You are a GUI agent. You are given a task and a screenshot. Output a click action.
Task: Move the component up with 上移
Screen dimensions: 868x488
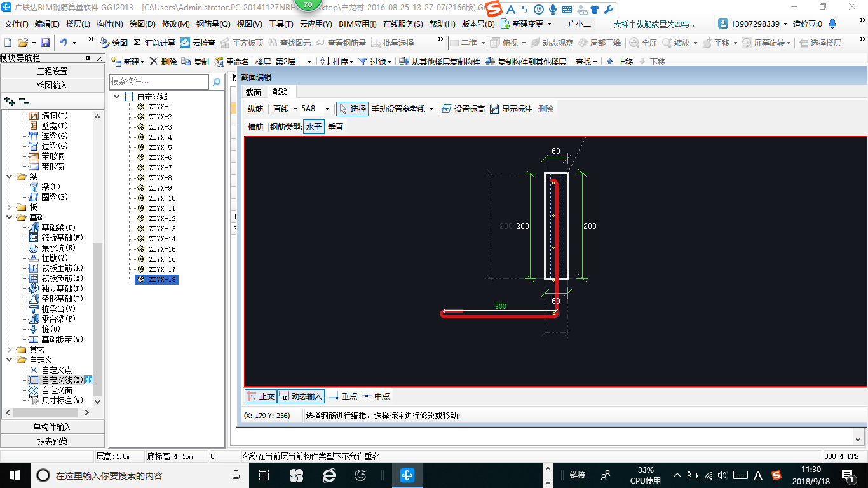pyautogui.click(x=619, y=62)
